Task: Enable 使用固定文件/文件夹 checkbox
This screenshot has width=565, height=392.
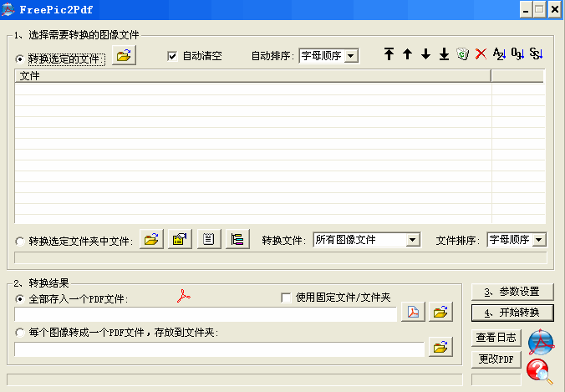Action: point(286,298)
